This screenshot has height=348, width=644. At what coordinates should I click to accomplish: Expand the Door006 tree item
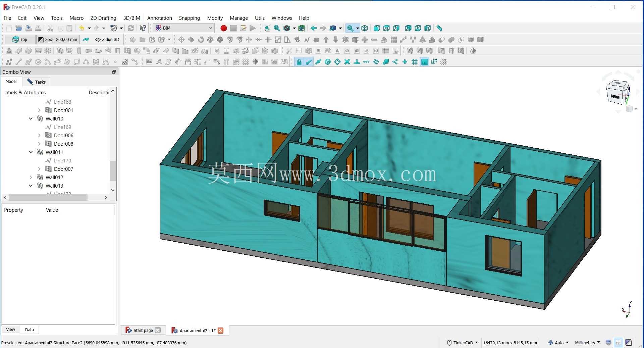tap(39, 135)
